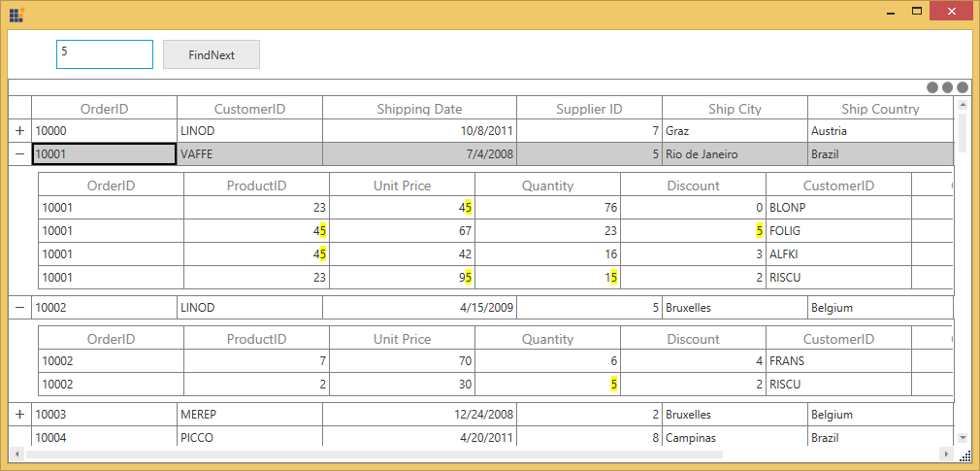The image size is (980, 471).
Task: Select the Graz ship city cell
Action: pyautogui.click(x=735, y=131)
